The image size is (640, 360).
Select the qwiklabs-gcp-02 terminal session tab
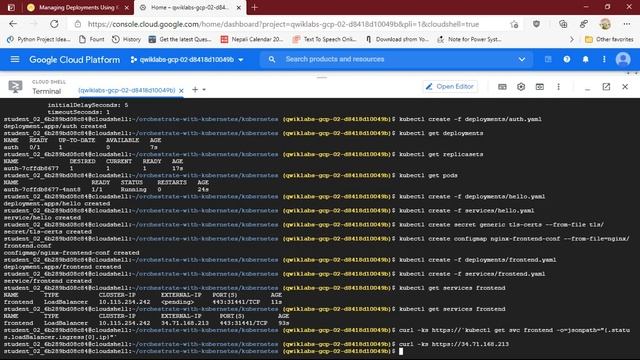coord(127,90)
